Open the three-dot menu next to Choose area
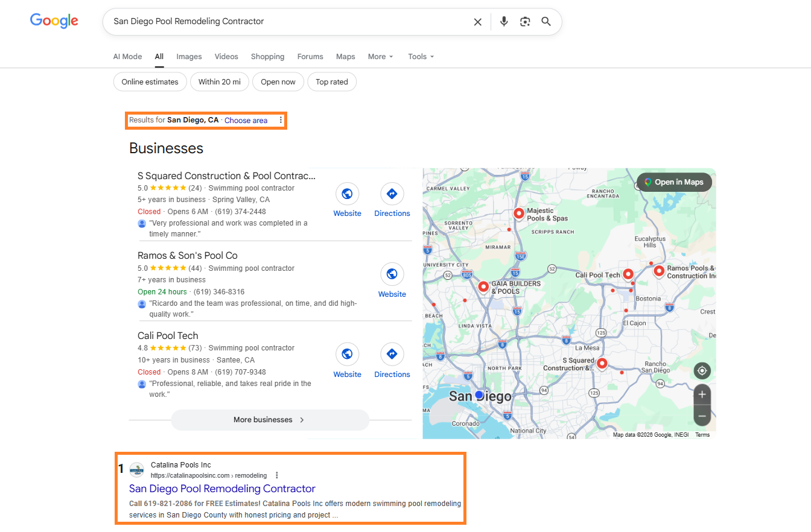Viewport: 811px width, 532px height. click(281, 120)
